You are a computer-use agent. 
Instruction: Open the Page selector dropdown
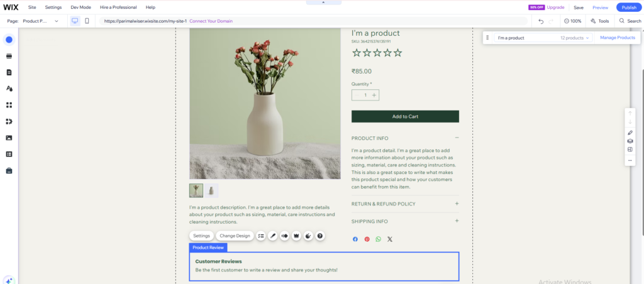pyautogui.click(x=40, y=21)
